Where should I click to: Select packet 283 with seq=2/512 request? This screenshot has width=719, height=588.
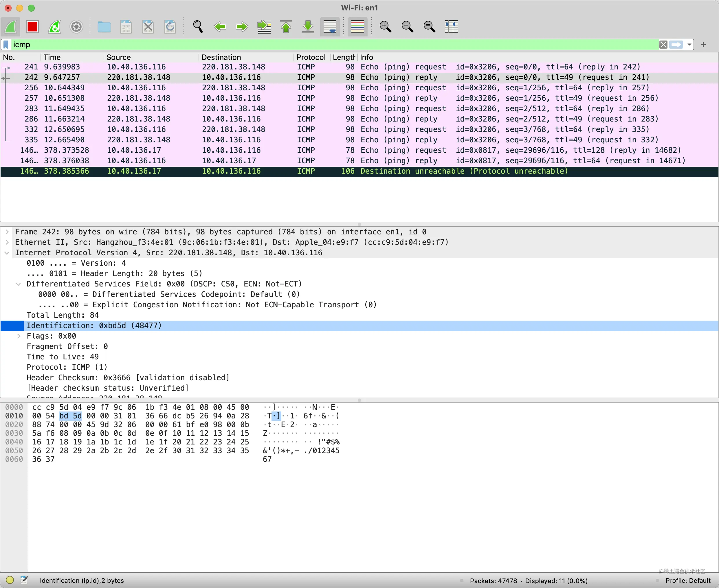click(359, 109)
